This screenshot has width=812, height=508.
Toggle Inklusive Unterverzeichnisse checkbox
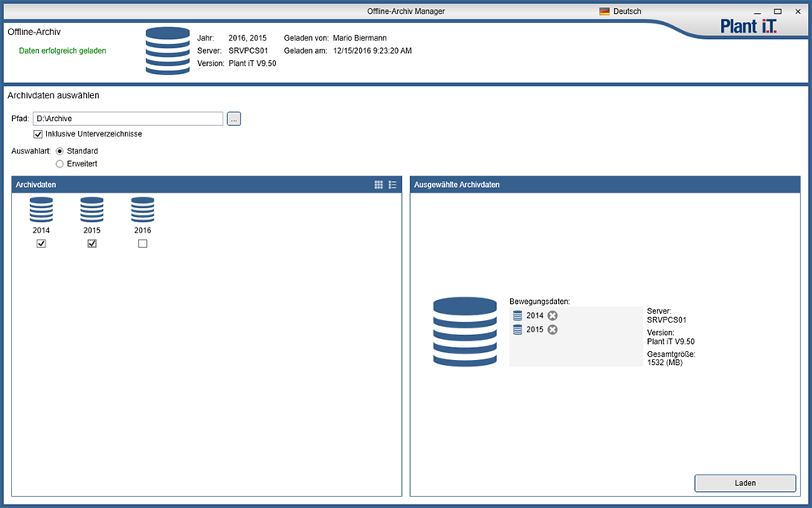click(38, 134)
